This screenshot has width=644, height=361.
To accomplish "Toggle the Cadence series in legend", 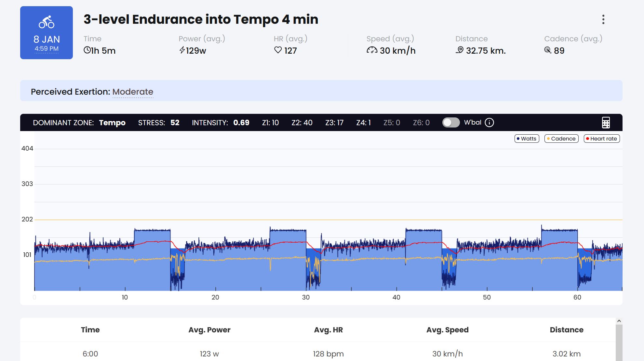I will point(561,139).
